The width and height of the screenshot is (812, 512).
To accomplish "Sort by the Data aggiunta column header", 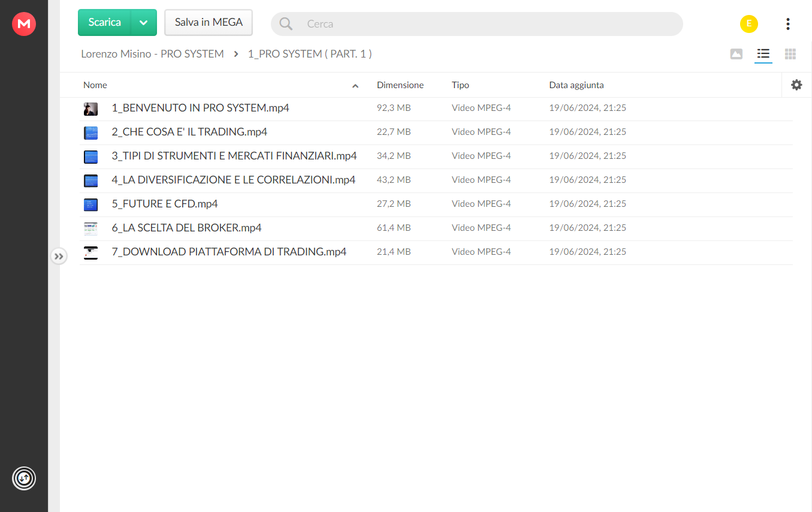I will (576, 85).
